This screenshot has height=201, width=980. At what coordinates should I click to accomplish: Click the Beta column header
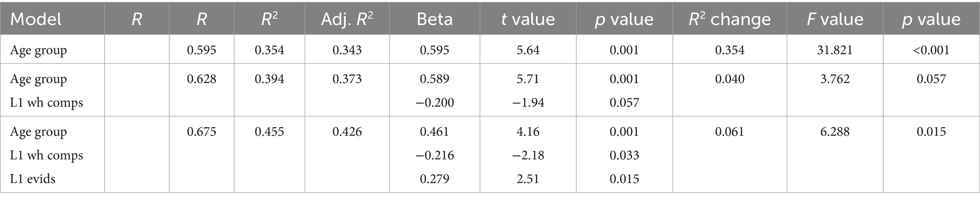(434, 19)
